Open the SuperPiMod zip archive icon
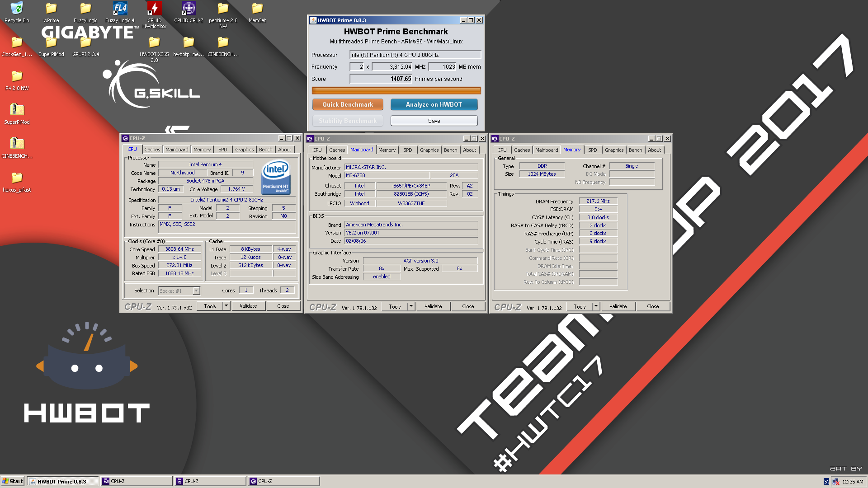 (x=17, y=113)
